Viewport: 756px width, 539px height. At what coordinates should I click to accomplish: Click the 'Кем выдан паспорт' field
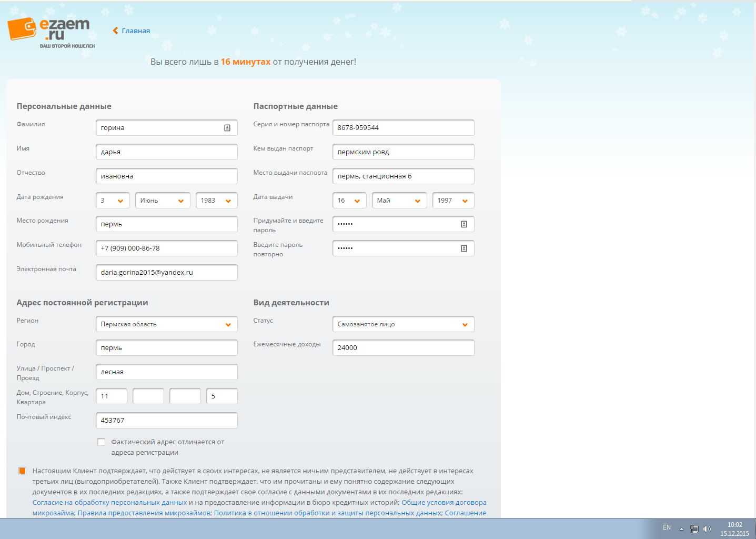click(404, 152)
